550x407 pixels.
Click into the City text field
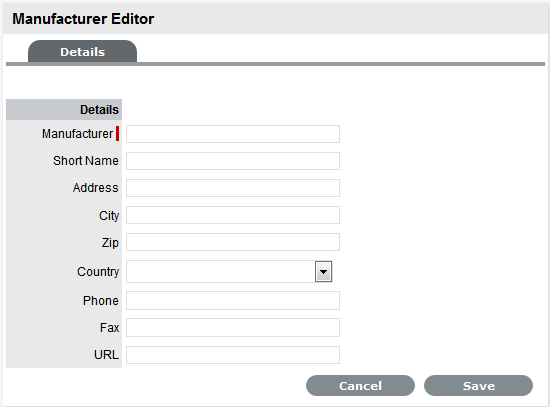(233, 215)
